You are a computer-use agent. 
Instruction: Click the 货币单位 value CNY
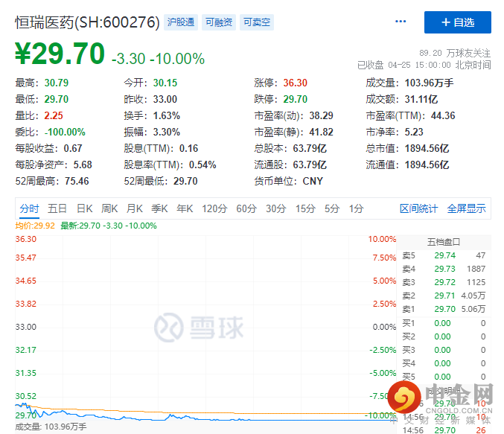click(x=313, y=182)
